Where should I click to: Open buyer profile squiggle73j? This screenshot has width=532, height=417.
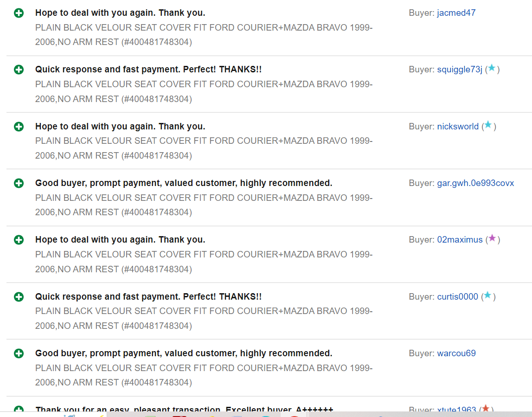click(459, 70)
